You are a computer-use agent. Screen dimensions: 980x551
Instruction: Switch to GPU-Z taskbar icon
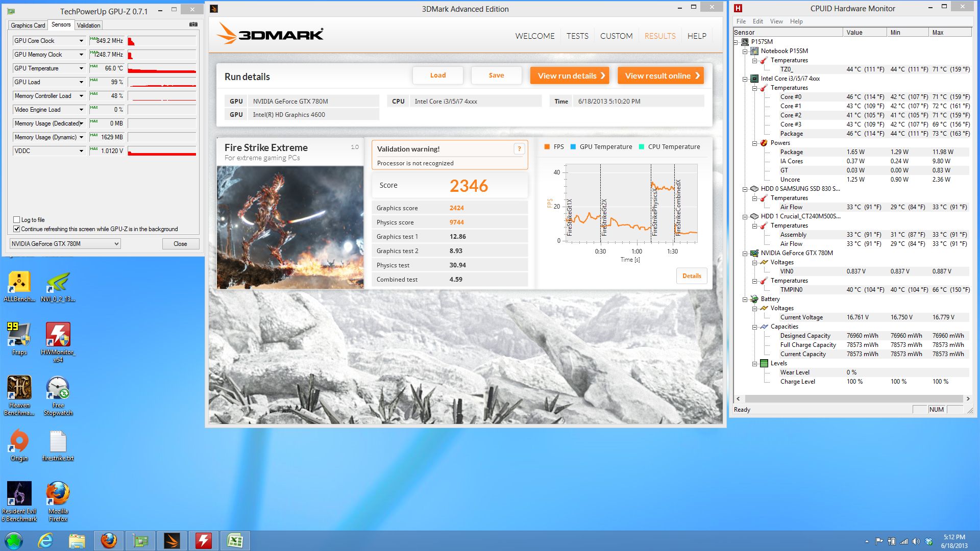coord(140,540)
